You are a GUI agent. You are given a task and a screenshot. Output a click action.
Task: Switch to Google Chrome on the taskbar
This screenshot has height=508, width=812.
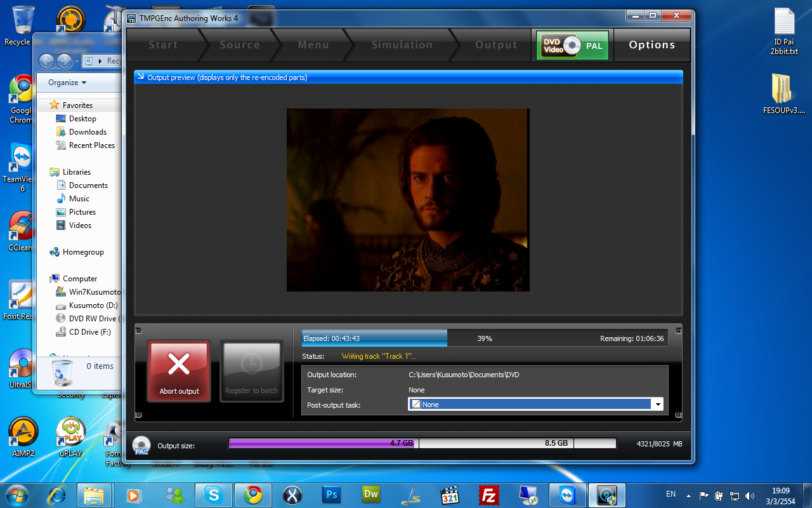[253, 495]
